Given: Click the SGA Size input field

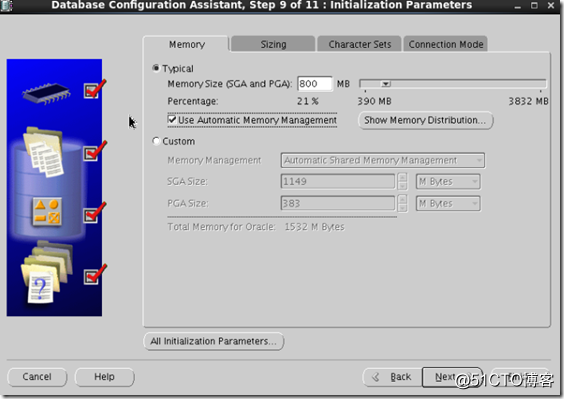Looking at the screenshot, I should (x=337, y=181).
